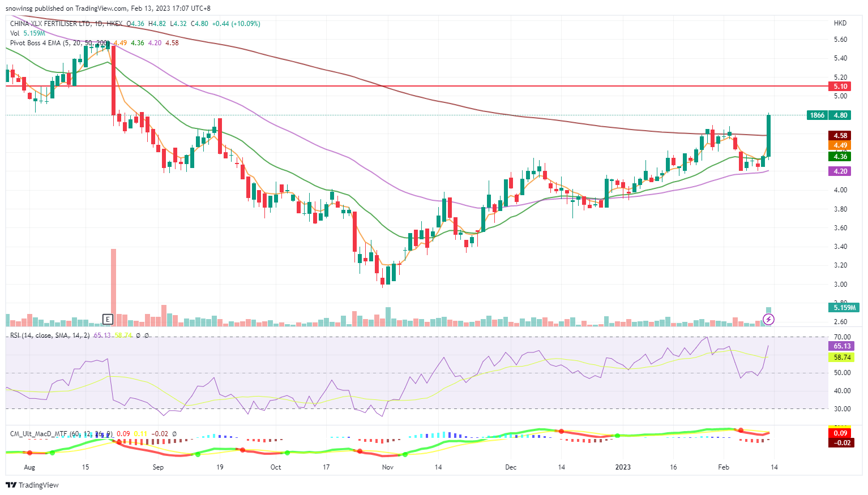This screenshot has width=868, height=495.
Task: Click the 30.00 level on the RSI scale
Action: point(842,409)
